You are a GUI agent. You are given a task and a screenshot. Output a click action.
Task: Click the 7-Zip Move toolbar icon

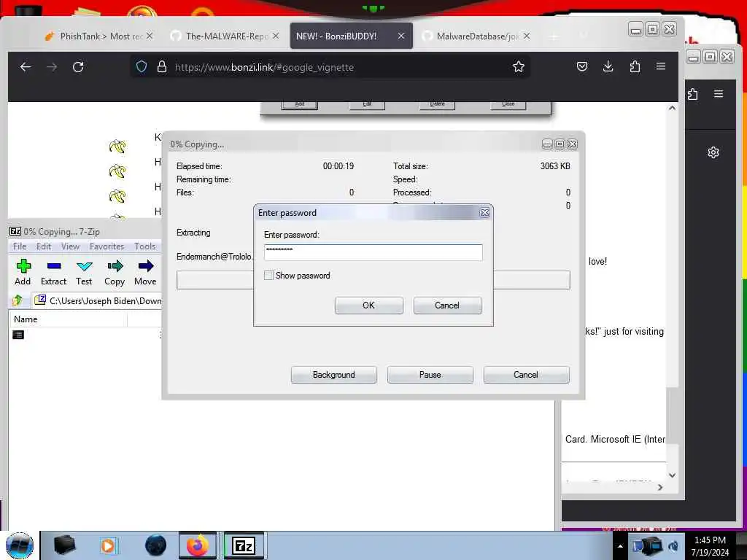(x=146, y=265)
